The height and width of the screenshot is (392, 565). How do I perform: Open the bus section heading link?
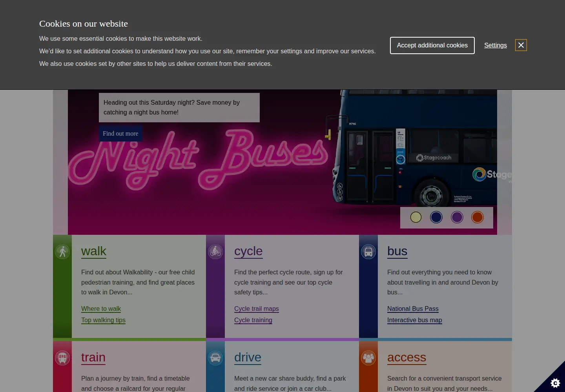click(397, 251)
